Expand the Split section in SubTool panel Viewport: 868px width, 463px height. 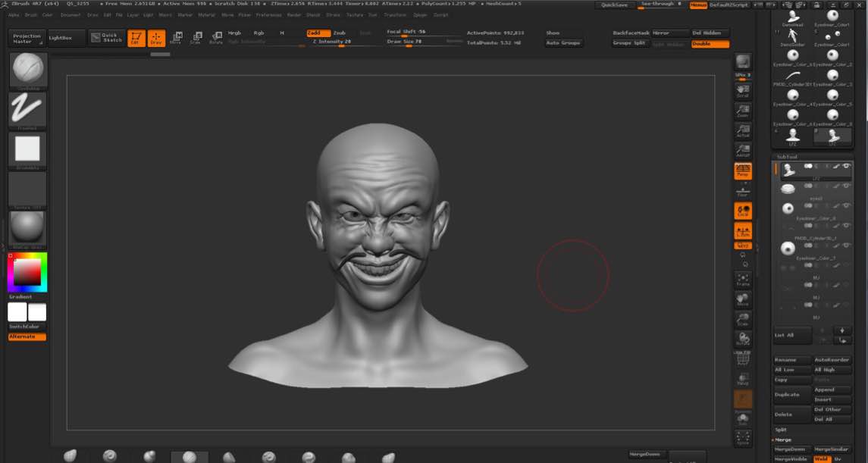coord(781,430)
